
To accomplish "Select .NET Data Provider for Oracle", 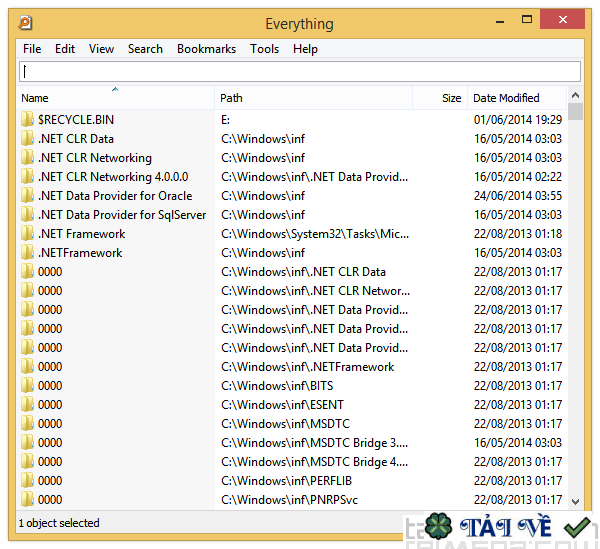I will point(115,195).
